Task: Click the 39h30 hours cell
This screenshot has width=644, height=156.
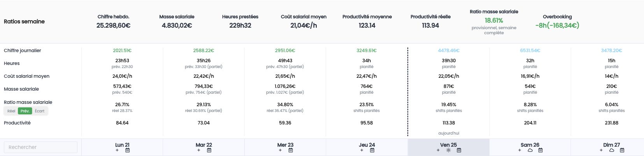Action: pyautogui.click(x=449, y=61)
